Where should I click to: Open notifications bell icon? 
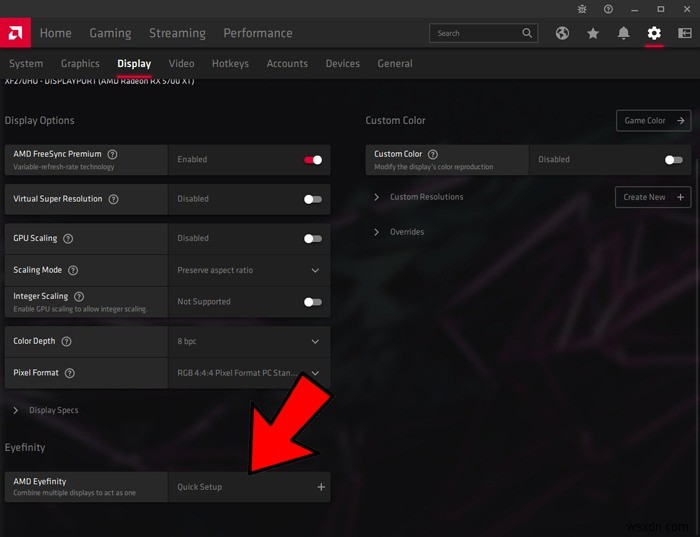623,33
